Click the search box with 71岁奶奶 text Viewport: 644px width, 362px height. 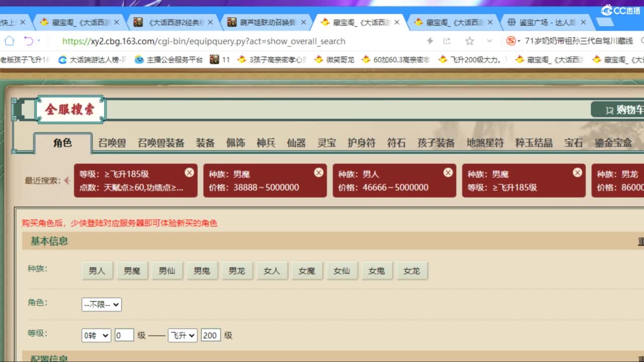[x=579, y=41]
